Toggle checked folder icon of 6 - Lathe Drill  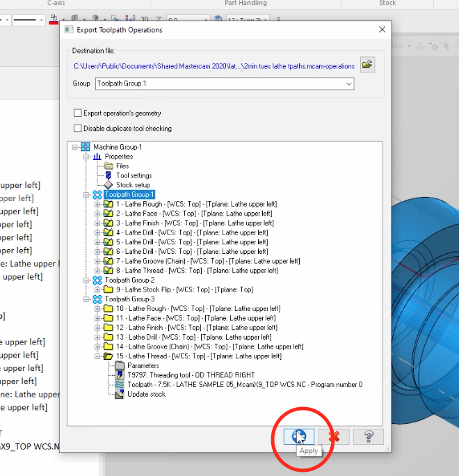point(108,252)
